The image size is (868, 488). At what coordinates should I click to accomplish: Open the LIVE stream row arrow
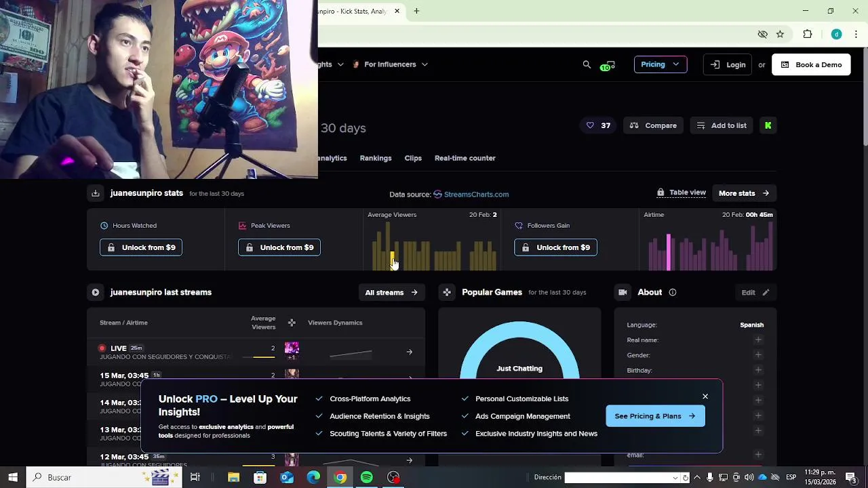pyautogui.click(x=409, y=352)
